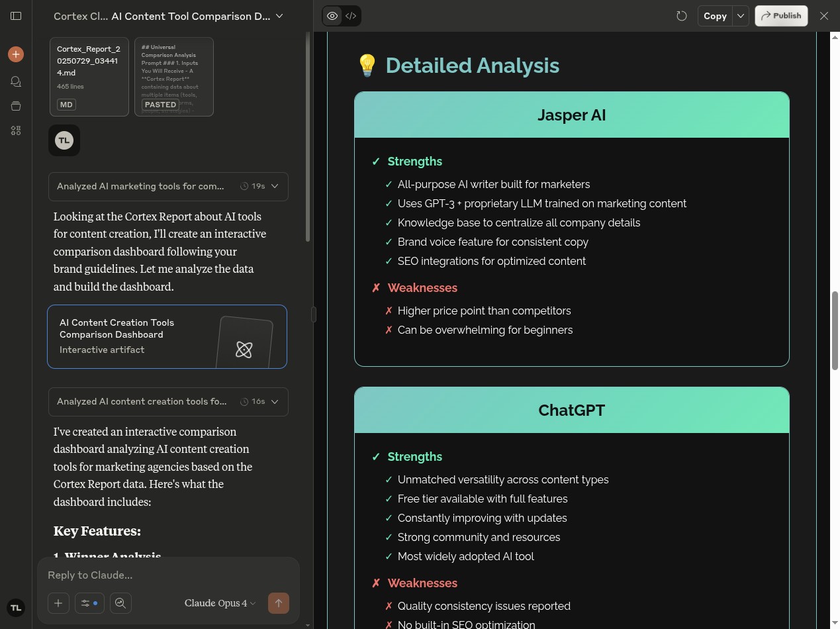The width and height of the screenshot is (840, 629).
Task: Open the projects icon in sidebar
Action: (x=16, y=106)
